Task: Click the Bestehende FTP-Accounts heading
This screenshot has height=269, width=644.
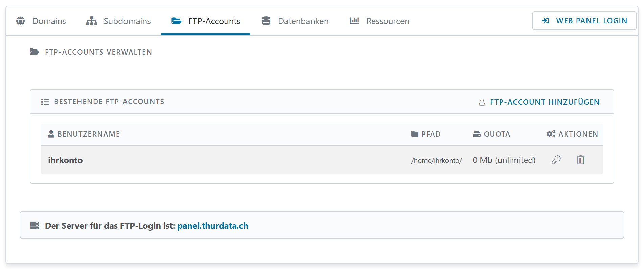Action: click(109, 102)
